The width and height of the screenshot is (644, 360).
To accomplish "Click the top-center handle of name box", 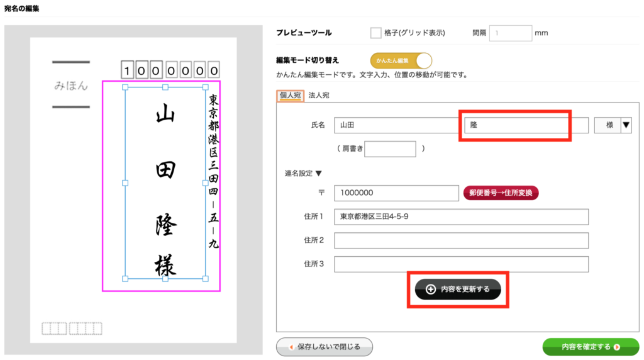I will (x=165, y=87).
